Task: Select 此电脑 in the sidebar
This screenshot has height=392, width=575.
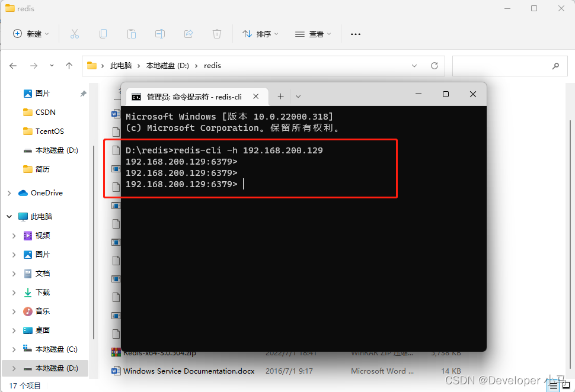Action: click(x=41, y=217)
